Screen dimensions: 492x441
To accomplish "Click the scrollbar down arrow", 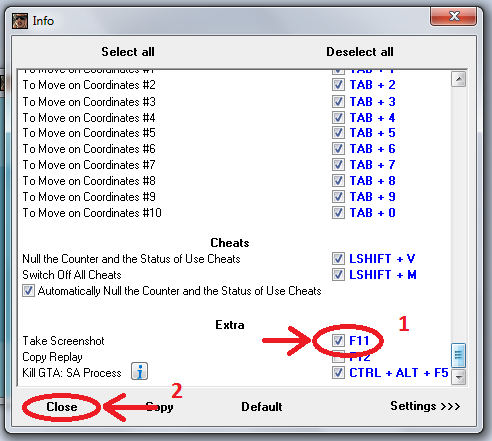I will [459, 377].
